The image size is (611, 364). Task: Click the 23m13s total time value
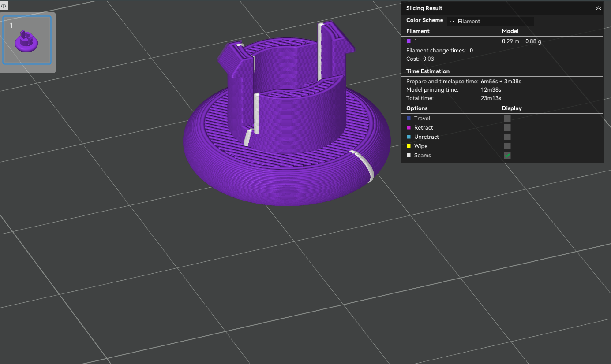click(x=491, y=98)
